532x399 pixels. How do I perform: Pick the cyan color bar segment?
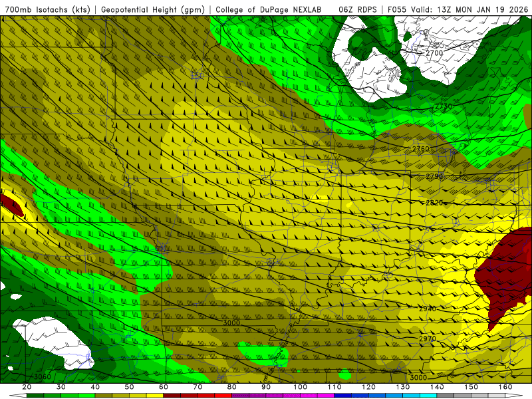[428, 395]
